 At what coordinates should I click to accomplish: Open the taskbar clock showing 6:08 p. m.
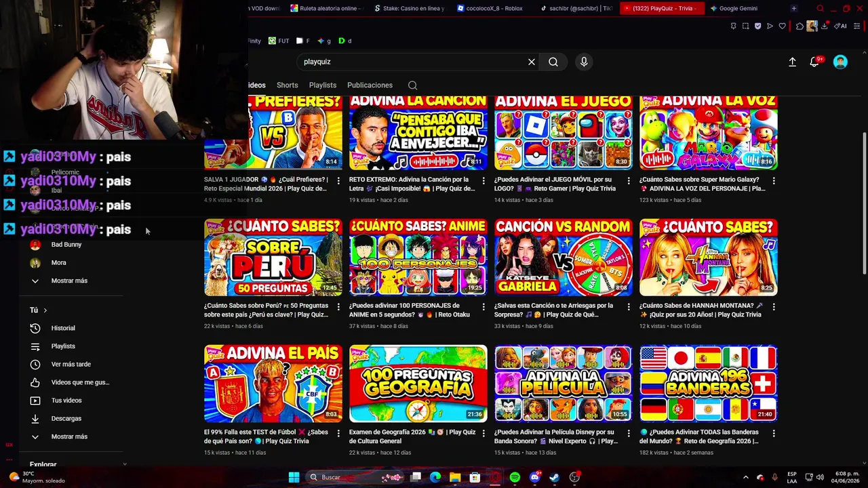tap(846, 477)
